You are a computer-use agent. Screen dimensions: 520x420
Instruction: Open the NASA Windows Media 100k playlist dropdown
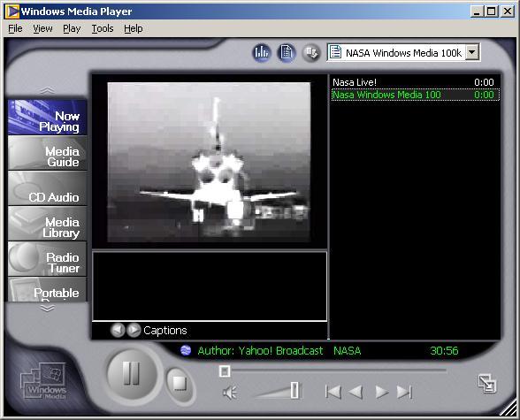472,52
